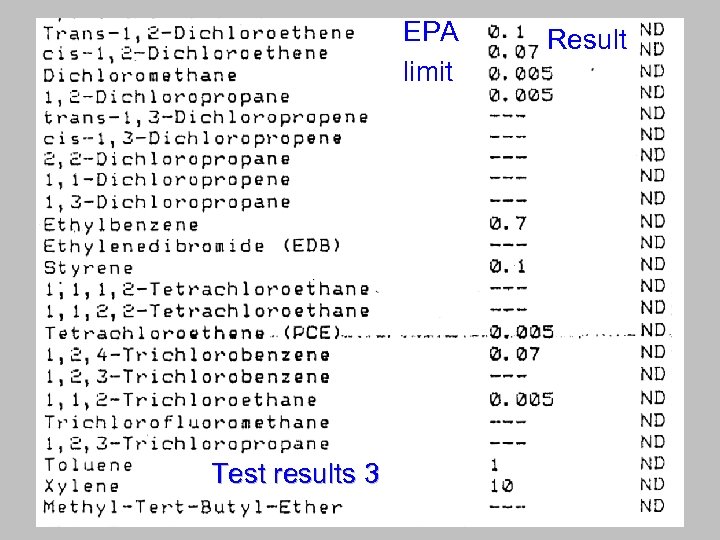Screen dimensions: 720x540
Task: Click the Trans-1,2-Dichloroethene row name
Action: click(199, 33)
